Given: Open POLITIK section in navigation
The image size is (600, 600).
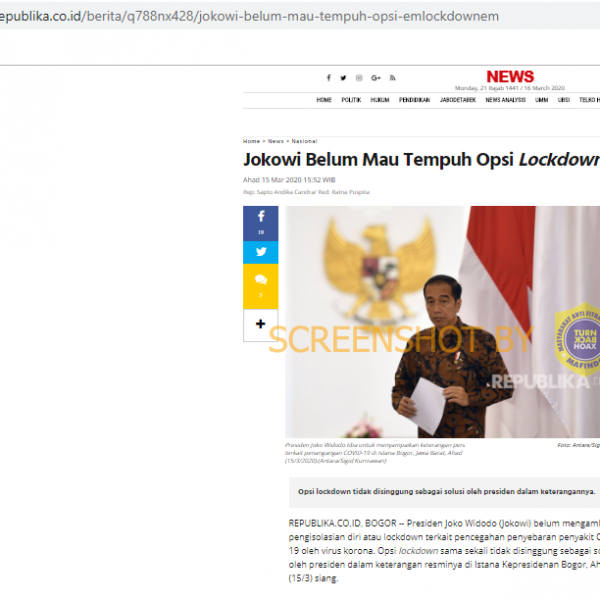Looking at the screenshot, I should click(351, 100).
